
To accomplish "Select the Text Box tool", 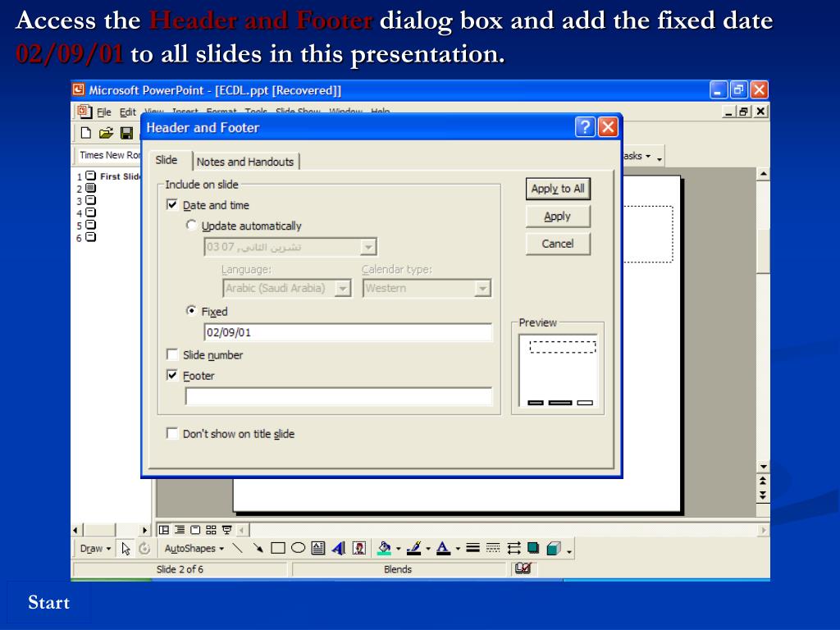I will pos(318,548).
